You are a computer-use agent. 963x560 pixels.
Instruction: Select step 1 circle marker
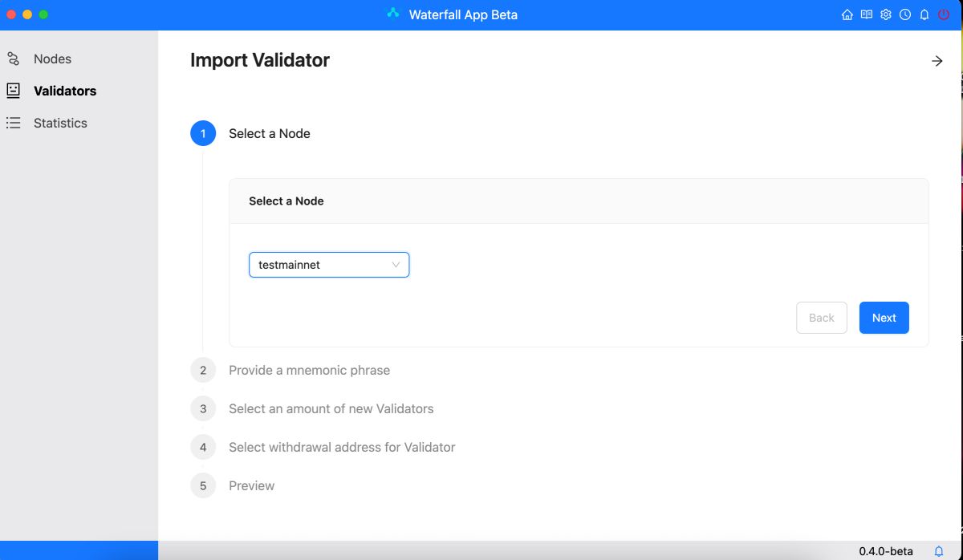(203, 133)
